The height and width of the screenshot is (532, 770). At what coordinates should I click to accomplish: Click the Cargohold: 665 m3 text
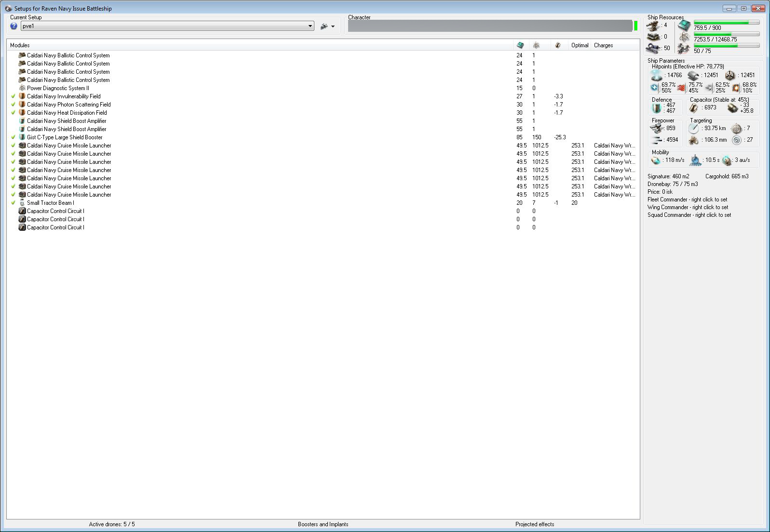pos(727,176)
